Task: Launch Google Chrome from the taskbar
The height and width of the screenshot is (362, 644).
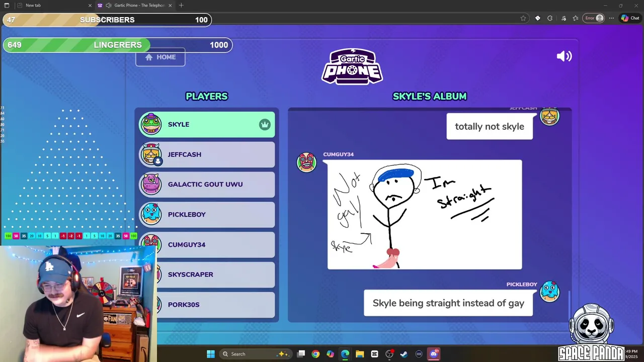Action: pyautogui.click(x=315, y=354)
